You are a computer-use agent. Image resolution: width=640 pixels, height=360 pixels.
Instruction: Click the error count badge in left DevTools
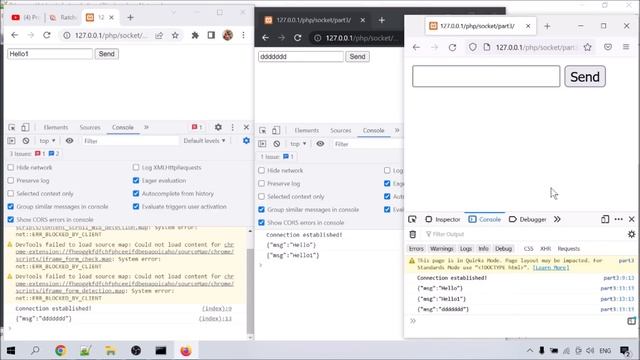coord(197,127)
